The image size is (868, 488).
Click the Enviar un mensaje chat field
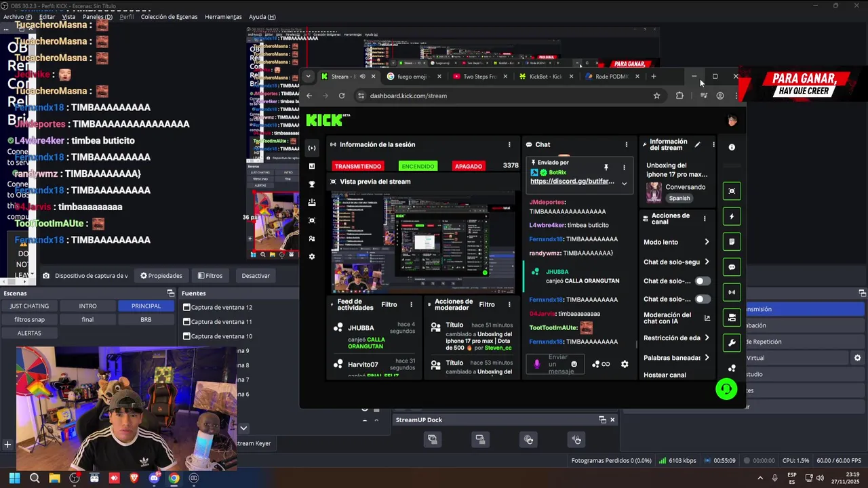coord(557,364)
